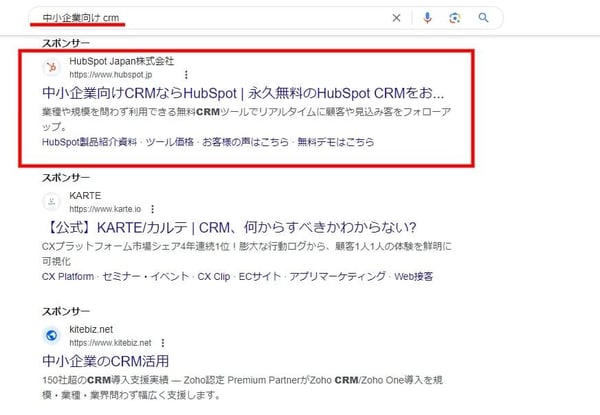
Task: Click the KARTE advertiser name
Action: [85, 195]
